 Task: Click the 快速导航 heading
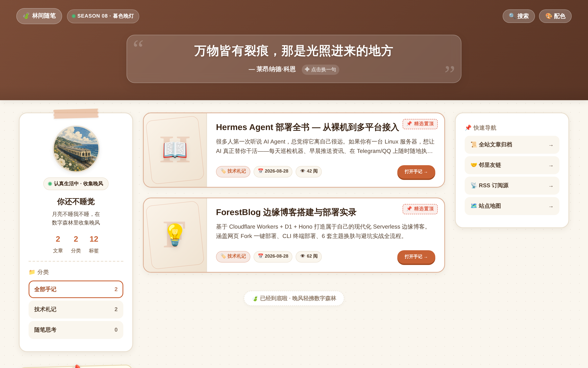pos(480,128)
